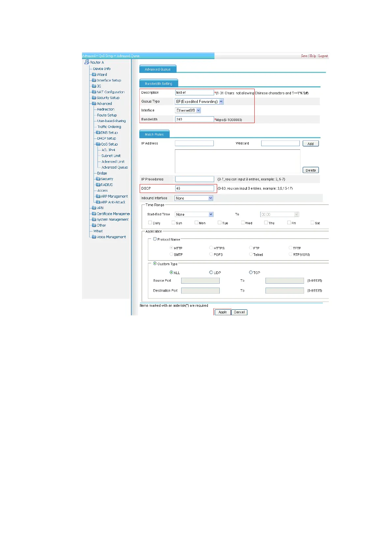Screen dimensions: 392x533
Task: Open the Other folder icon
Action: tap(94, 225)
